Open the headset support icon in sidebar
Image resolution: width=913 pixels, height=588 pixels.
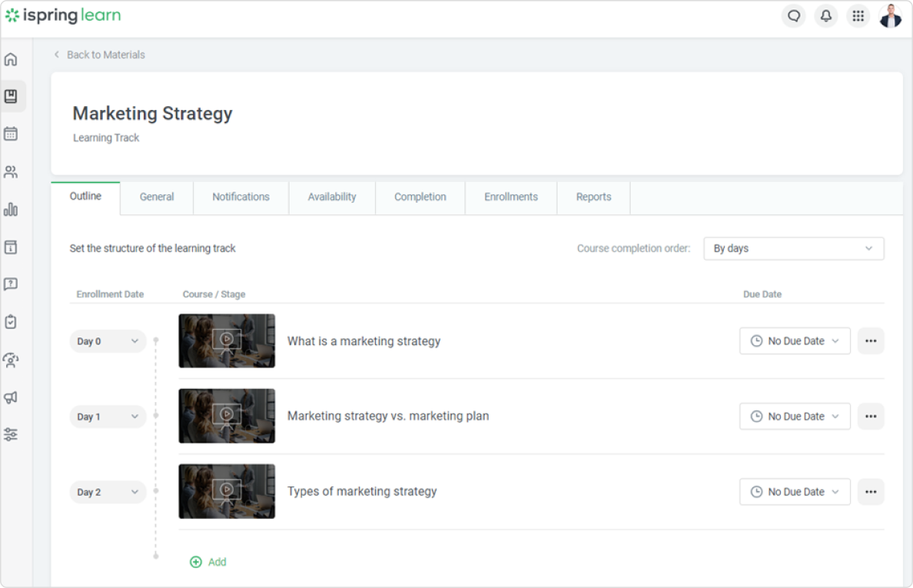tap(11, 360)
